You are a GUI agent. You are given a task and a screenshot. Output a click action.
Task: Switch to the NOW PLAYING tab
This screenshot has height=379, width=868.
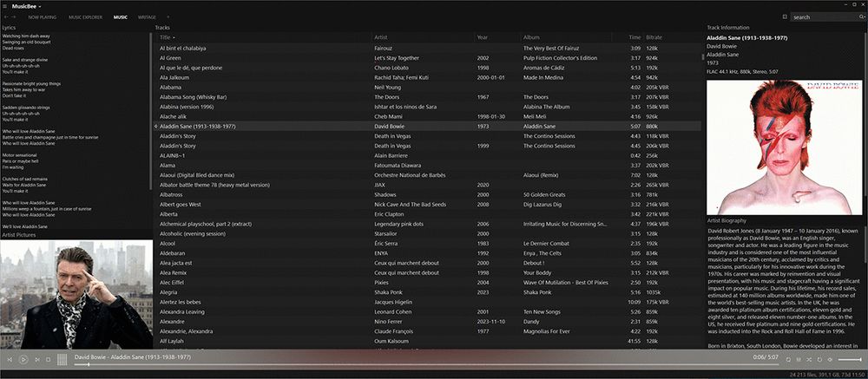click(x=42, y=17)
